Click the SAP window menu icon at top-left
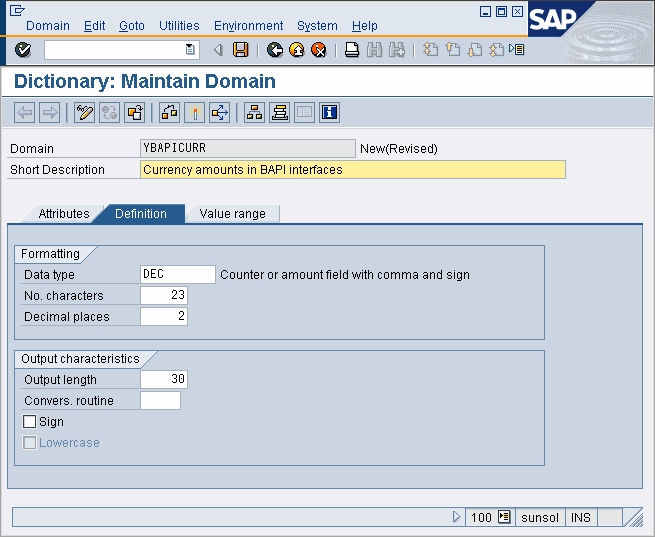Viewport: 655px width, 537px height. point(17,10)
